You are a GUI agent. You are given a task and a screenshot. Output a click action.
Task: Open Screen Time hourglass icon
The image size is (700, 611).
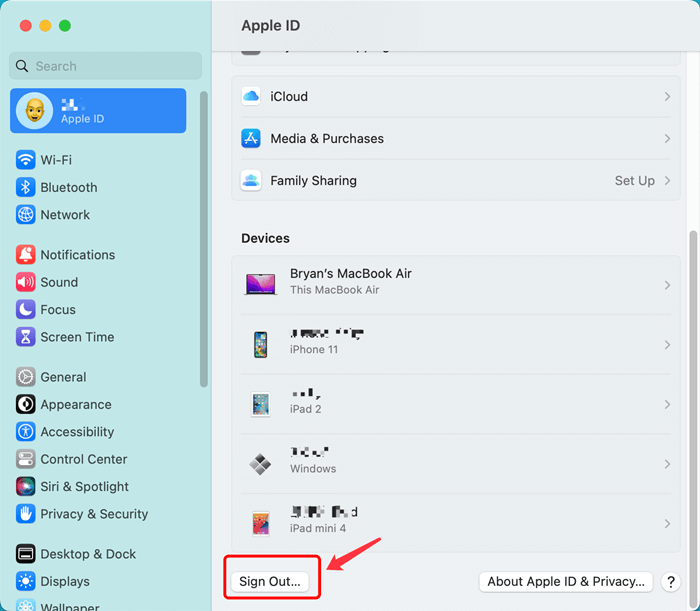25,337
